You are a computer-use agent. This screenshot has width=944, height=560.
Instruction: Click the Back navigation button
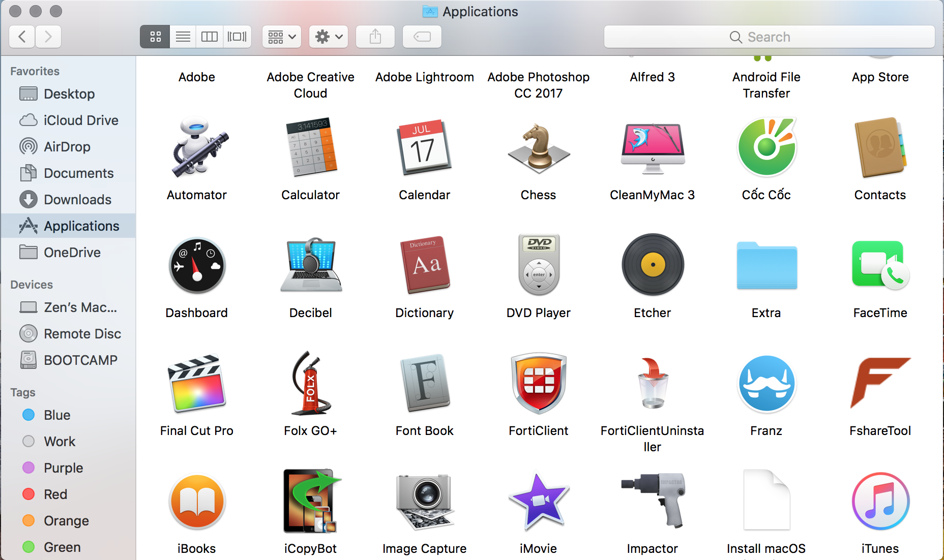22,37
